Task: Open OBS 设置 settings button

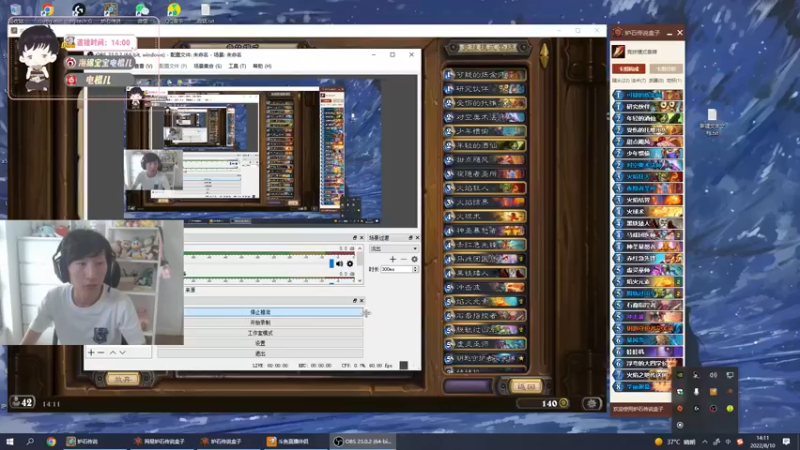Action: pyautogui.click(x=260, y=343)
